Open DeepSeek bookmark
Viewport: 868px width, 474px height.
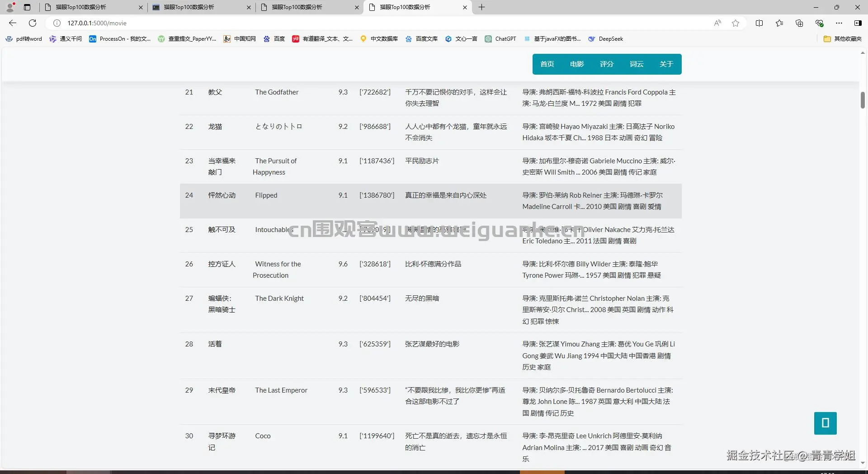[x=606, y=39]
